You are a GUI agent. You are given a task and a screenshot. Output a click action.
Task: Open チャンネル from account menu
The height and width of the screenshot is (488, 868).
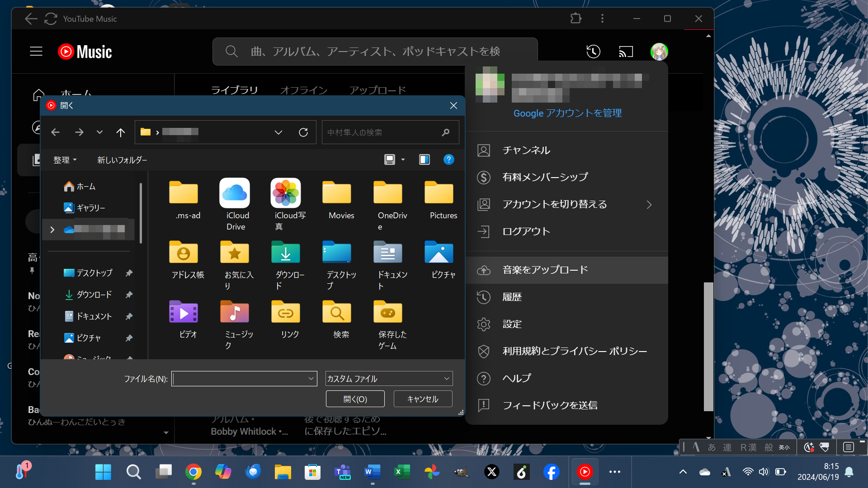pos(566,150)
